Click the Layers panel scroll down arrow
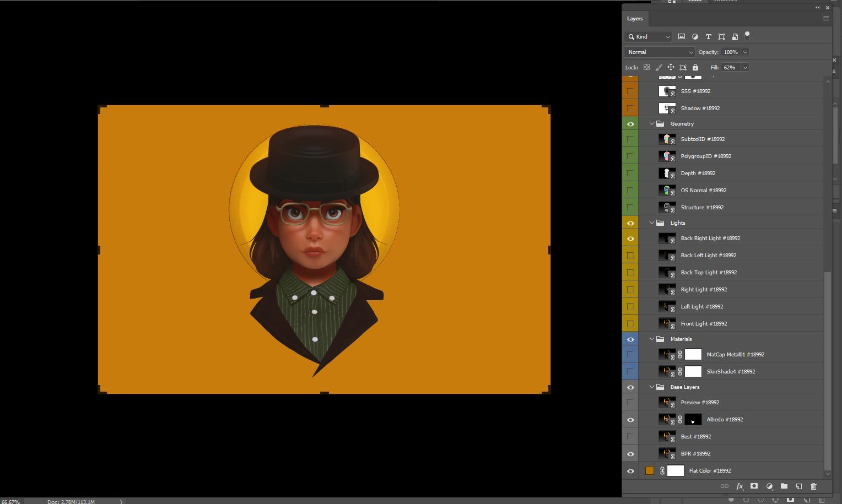Image resolution: width=842 pixels, height=504 pixels. 828,474
